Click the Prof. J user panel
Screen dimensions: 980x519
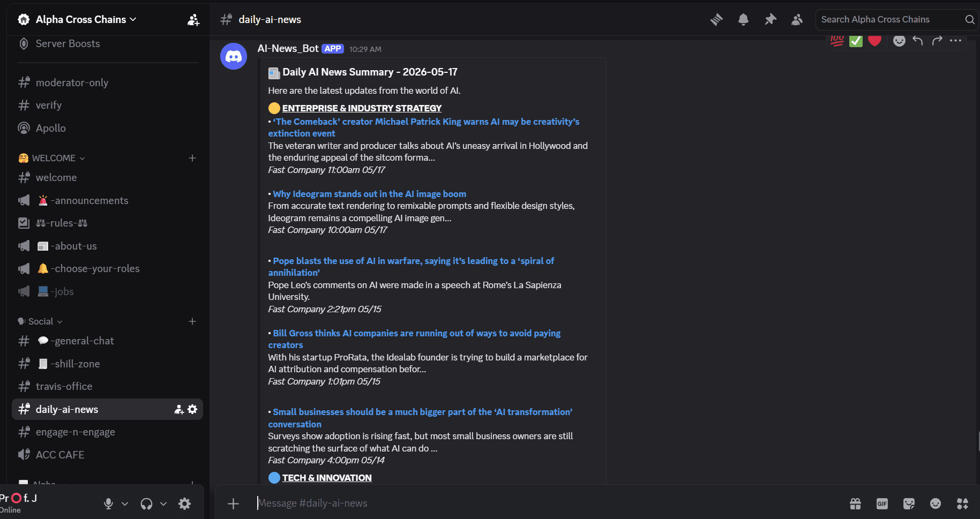coord(48,503)
